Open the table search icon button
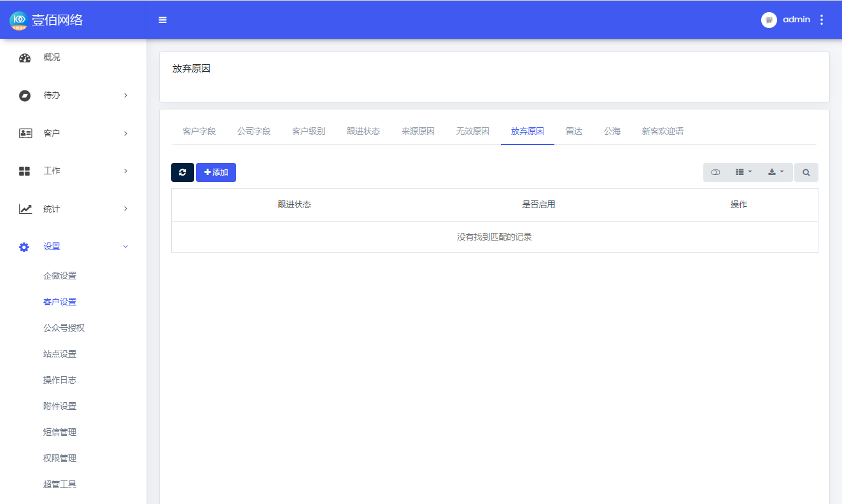842x504 pixels. 806,172
